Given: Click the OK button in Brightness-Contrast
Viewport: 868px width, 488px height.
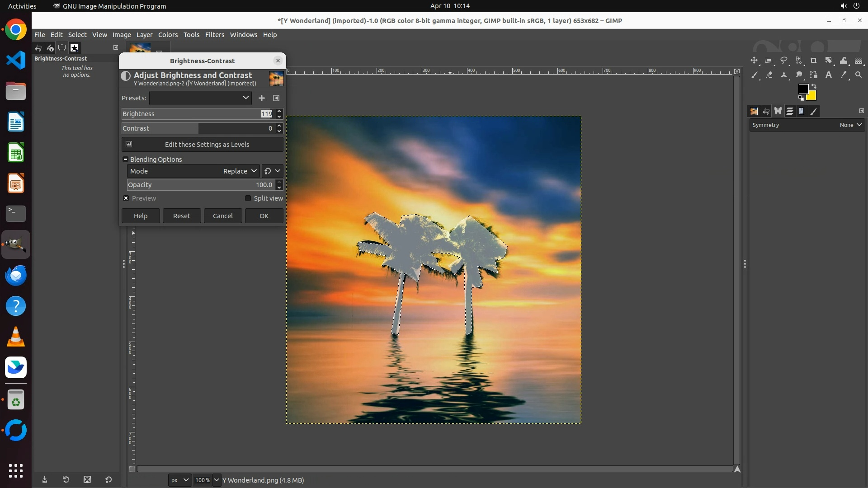Looking at the screenshot, I should coord(264,216).
